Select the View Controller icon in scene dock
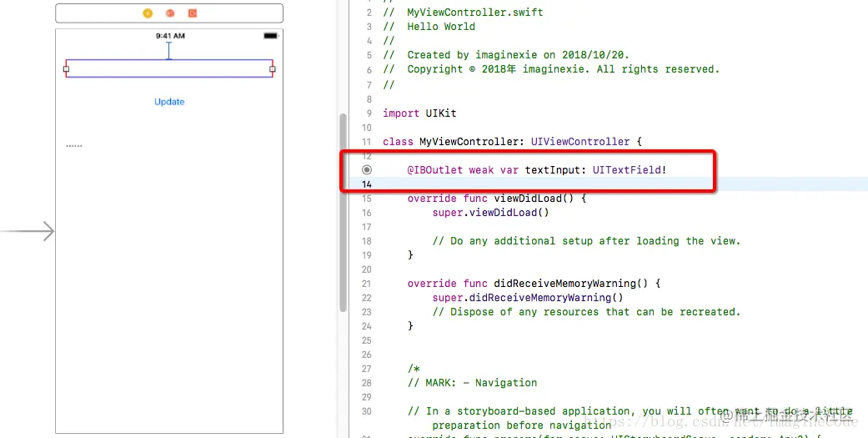Viewport: 868px width, 438px height. click(148, 13)
